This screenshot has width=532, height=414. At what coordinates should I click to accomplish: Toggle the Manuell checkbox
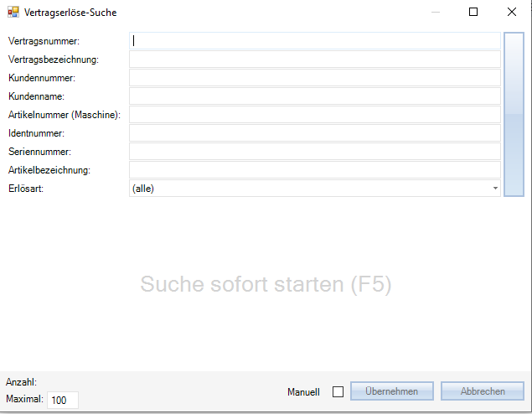(x=338, y=391)
